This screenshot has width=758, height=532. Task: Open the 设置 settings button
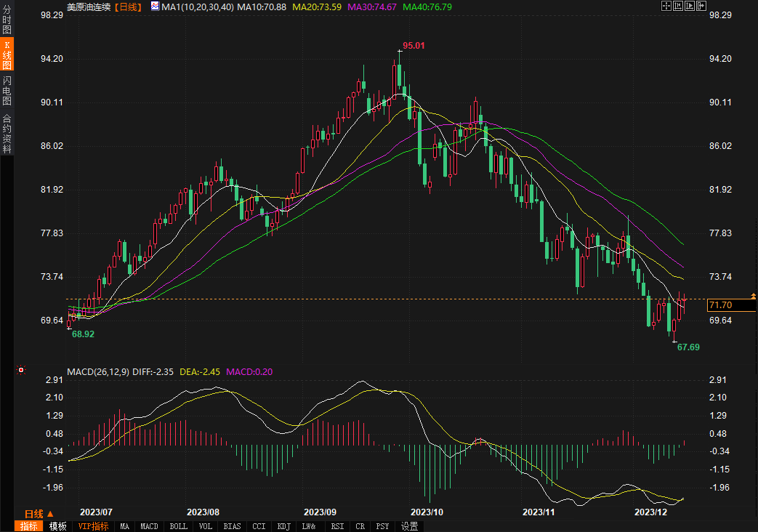pos(410,526)
